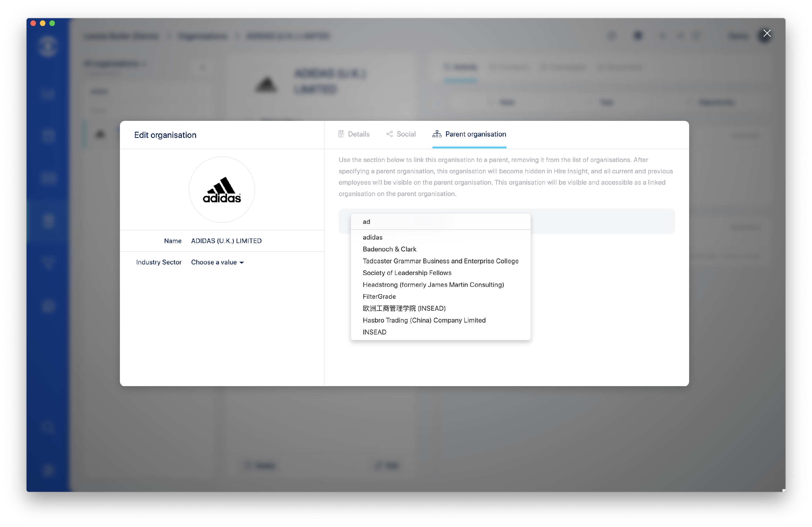Click the red macOS window close dot
The image size is (812, 527).
coord(33,23)
